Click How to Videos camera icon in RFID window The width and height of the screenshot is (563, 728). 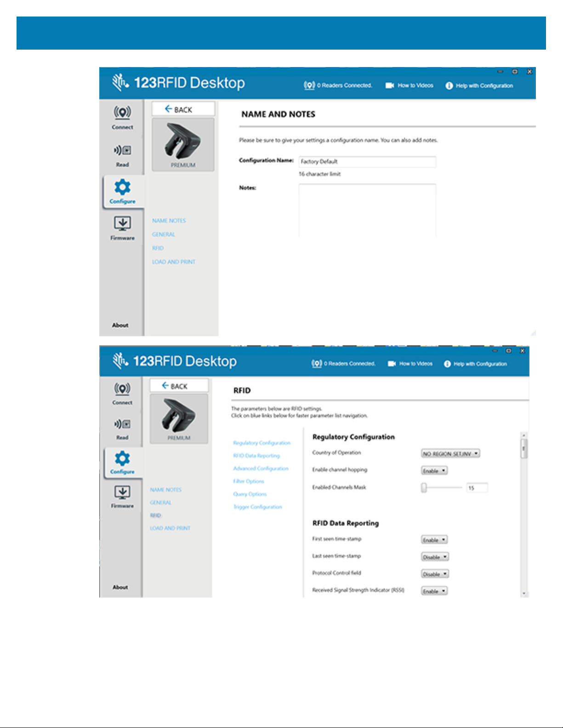392,364
